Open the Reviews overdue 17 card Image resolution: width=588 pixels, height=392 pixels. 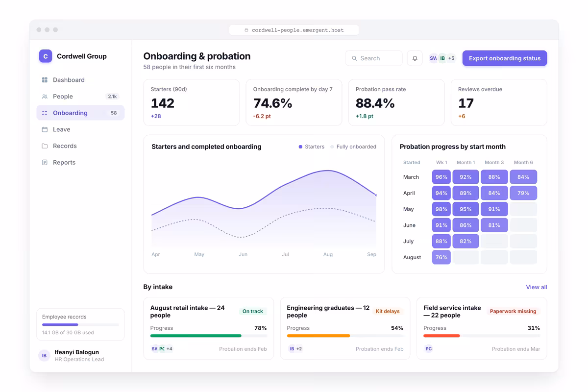click(x=499, y=102)
